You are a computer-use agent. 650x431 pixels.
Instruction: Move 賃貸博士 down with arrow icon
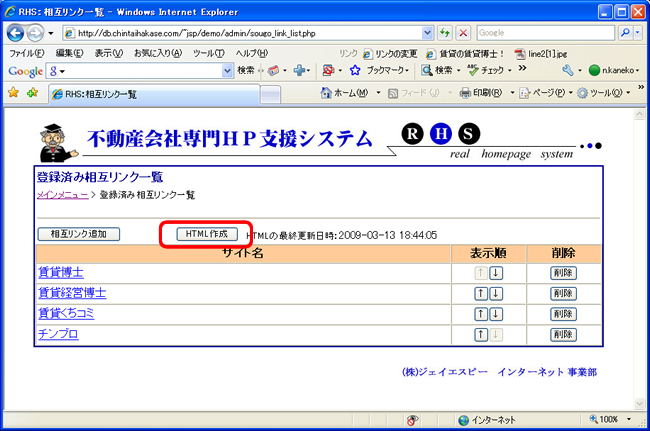pos(496,273)
